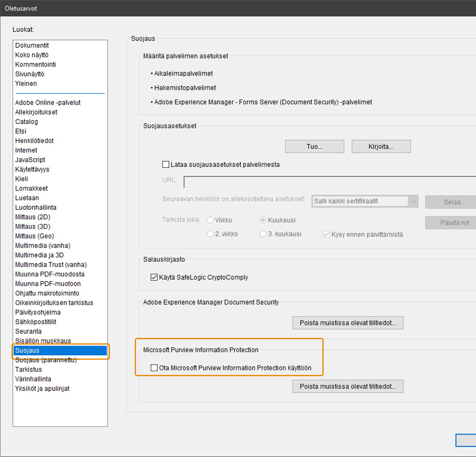Screen dimensions: 476x457
Task: Clear stored credentials under Microsoft Purview Information Protection
Action: [348, 386]
